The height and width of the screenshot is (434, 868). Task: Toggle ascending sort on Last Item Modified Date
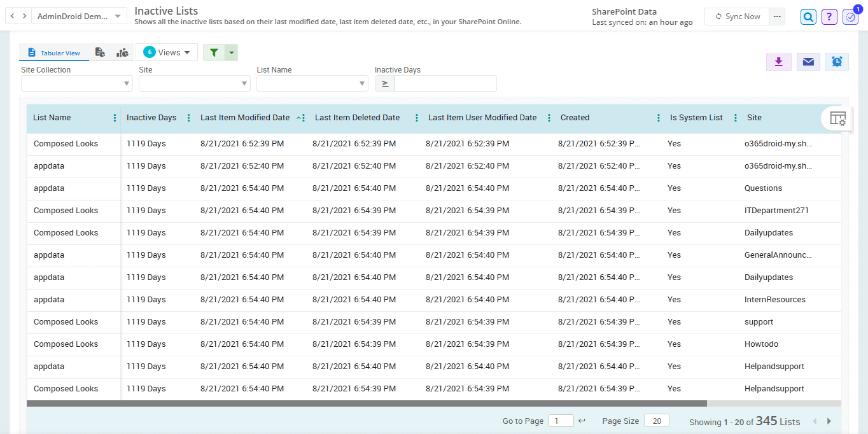298,117
